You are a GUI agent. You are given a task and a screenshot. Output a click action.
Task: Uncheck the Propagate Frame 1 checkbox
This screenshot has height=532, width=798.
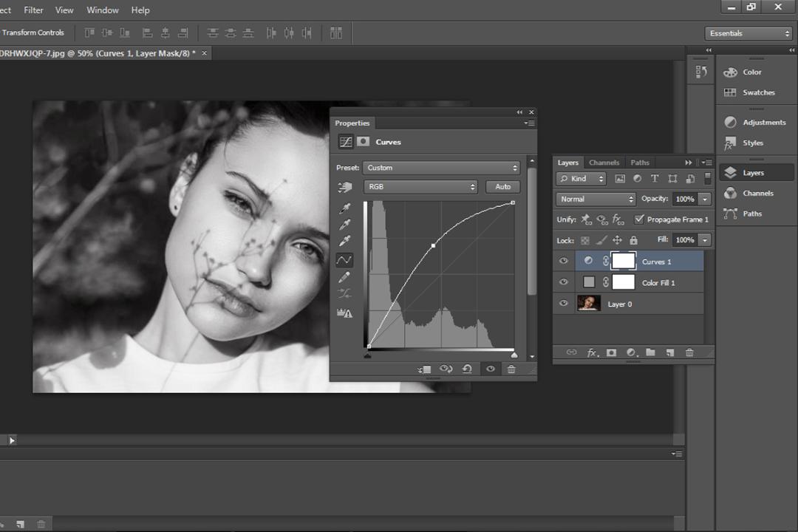(639, 219)
